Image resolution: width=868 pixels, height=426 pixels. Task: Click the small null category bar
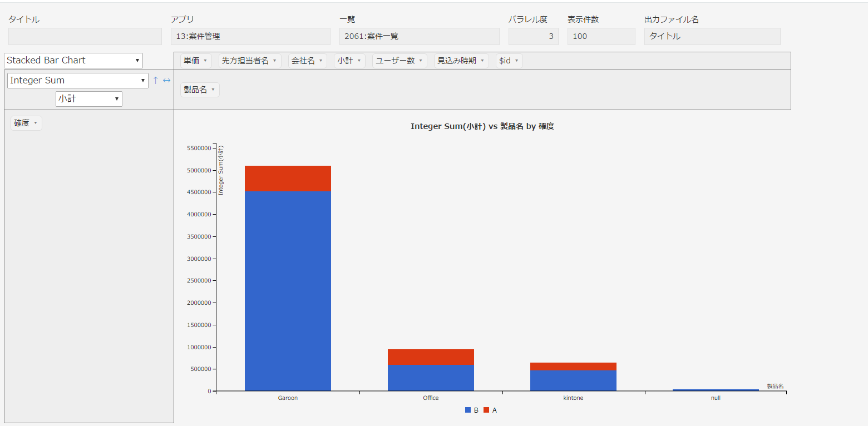click(x=716, y=390)
